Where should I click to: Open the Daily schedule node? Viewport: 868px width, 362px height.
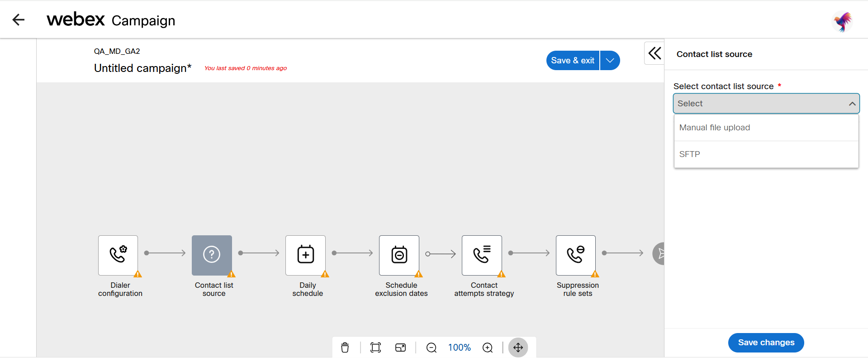[305, 255]
